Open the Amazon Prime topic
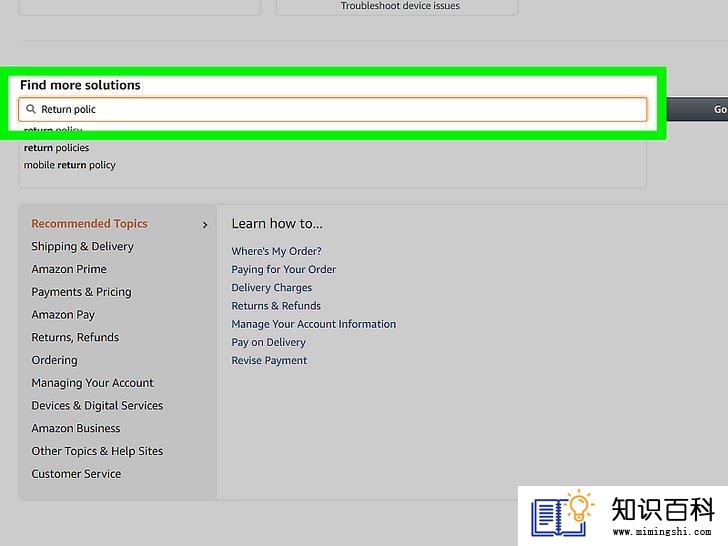Image resolution: width=728 pixels, height=546 pixels. tap(69, 269)
